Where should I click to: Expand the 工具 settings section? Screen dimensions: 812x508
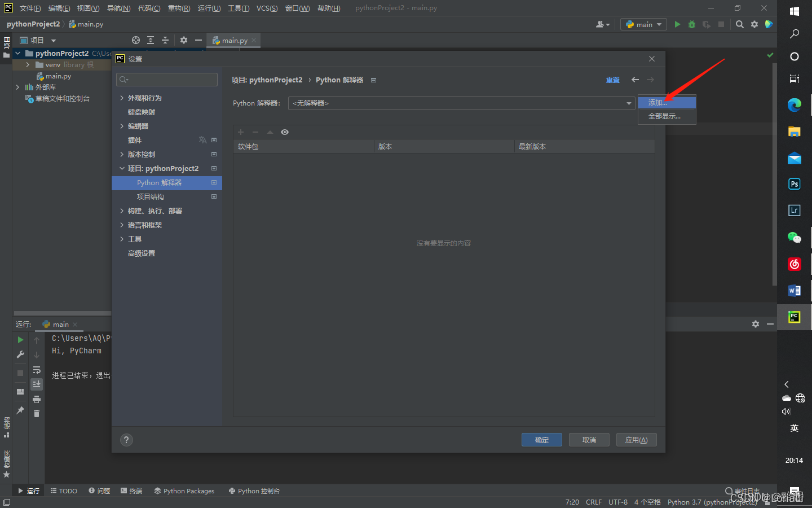(122, 239)
